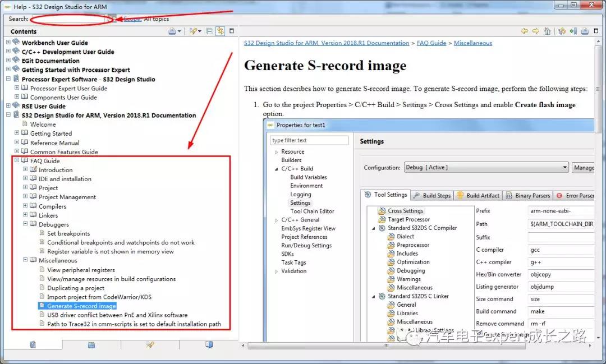This screenshot has height=364, width=606.
Task: Open the Index bottom tab
Action: (x=91, y=345)
